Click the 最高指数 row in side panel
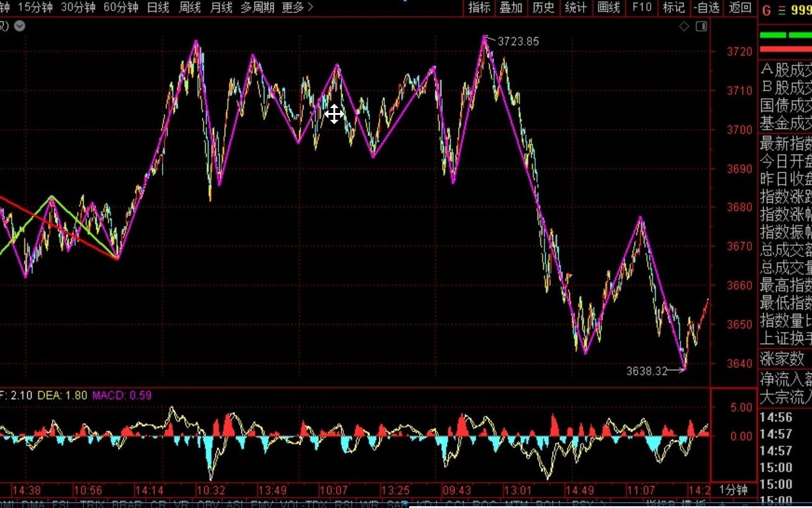The image size is (812, 508). tap(786, 286)
